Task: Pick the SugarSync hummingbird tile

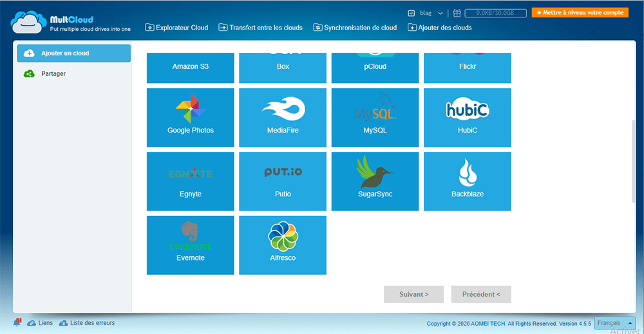Action: tap(375, 181)
